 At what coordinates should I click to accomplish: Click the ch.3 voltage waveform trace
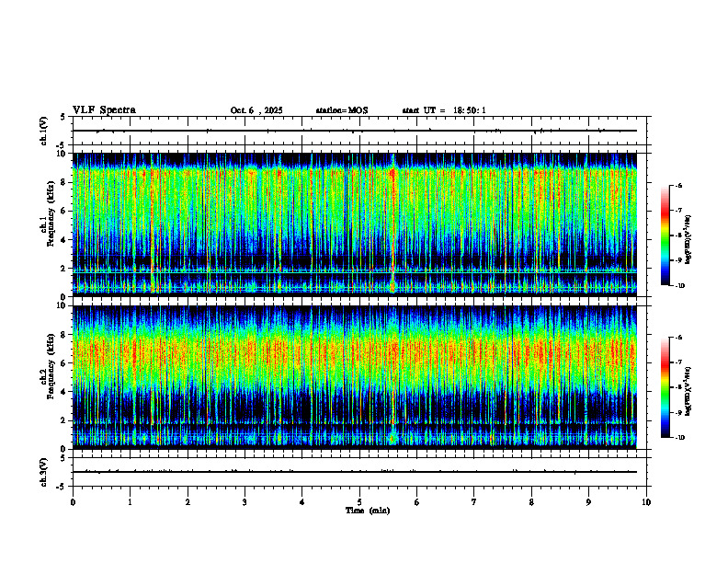(x=355, y=472)
